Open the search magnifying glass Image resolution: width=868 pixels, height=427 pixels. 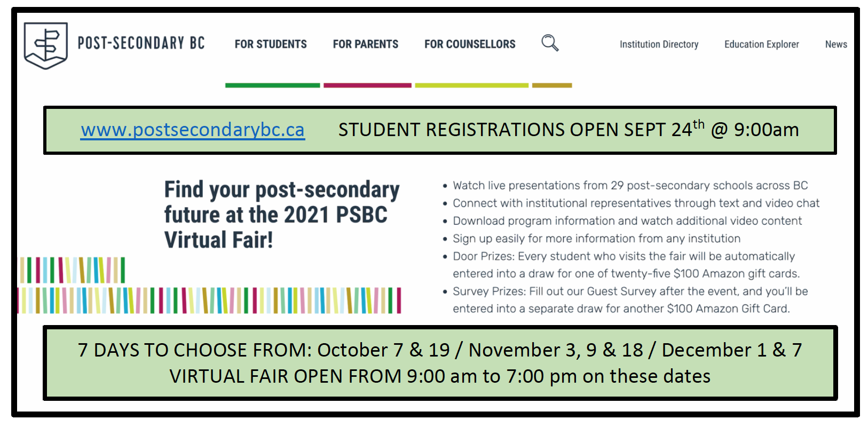(550, 43)
